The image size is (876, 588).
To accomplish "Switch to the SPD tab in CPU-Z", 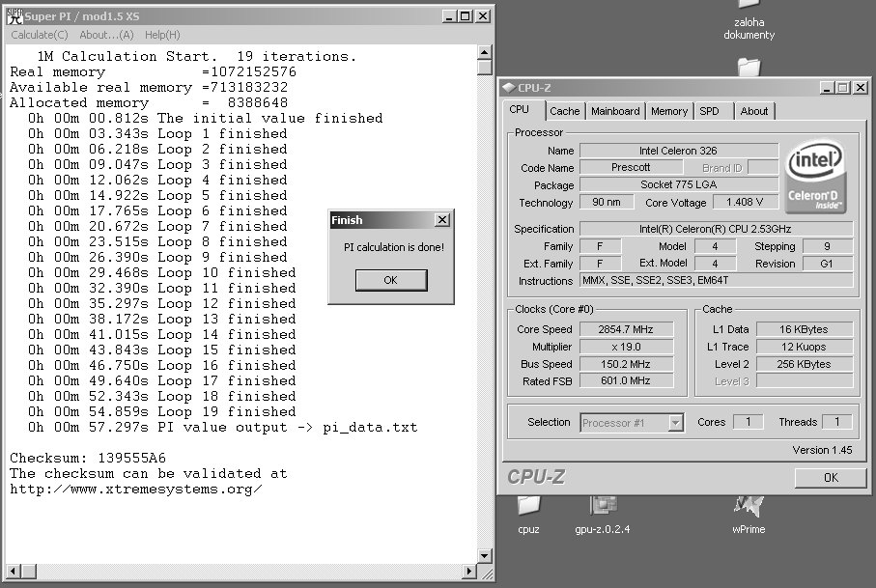I will (710, 111).
